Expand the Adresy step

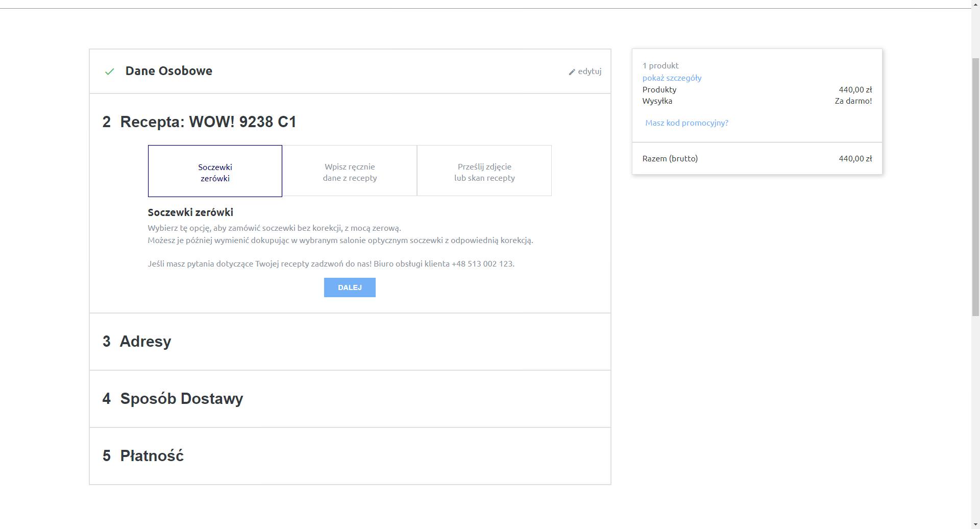145,342
